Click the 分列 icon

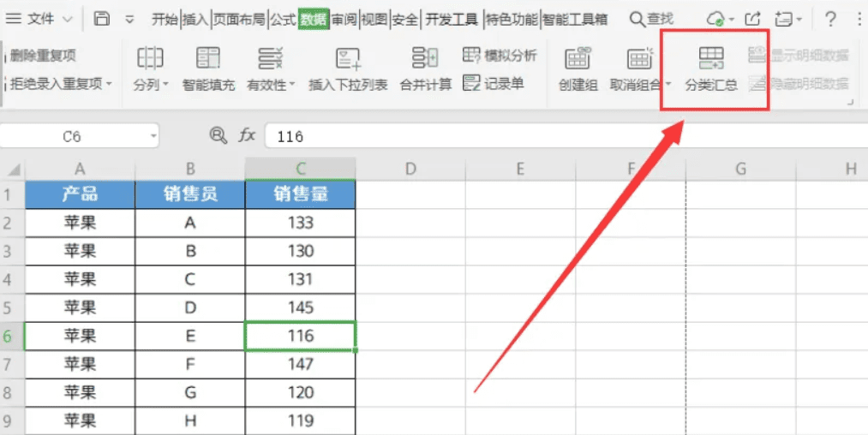click(x=150, y=58)
